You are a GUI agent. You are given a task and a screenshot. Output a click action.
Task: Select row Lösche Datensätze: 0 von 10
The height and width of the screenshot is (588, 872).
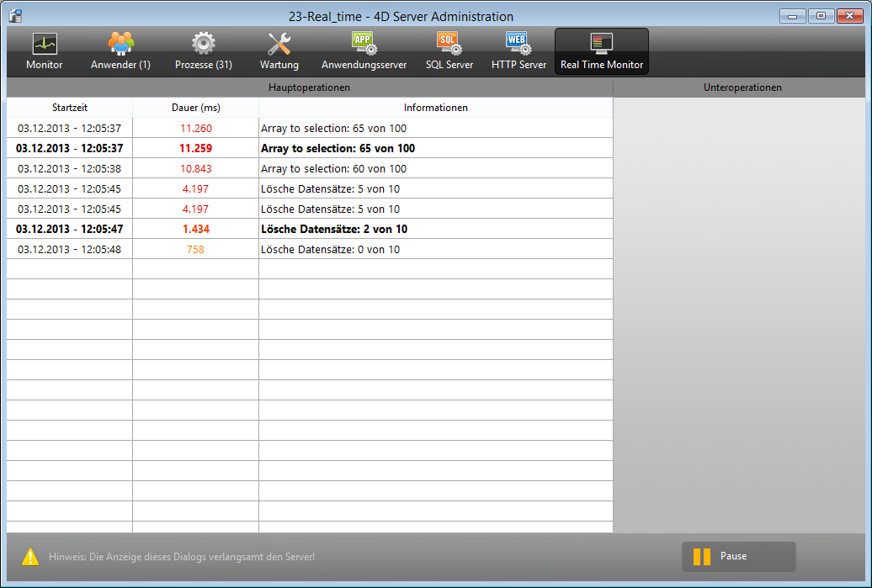(330, 250)
